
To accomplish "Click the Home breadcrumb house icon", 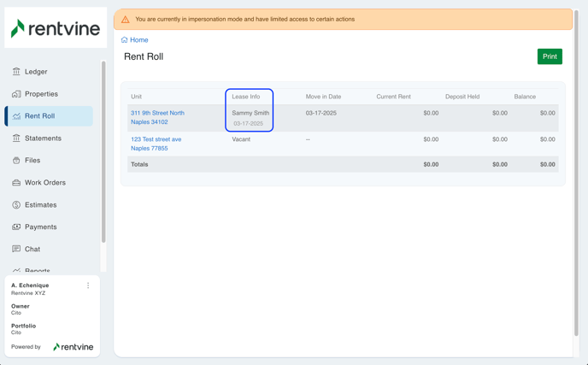I will pos(125,40).
